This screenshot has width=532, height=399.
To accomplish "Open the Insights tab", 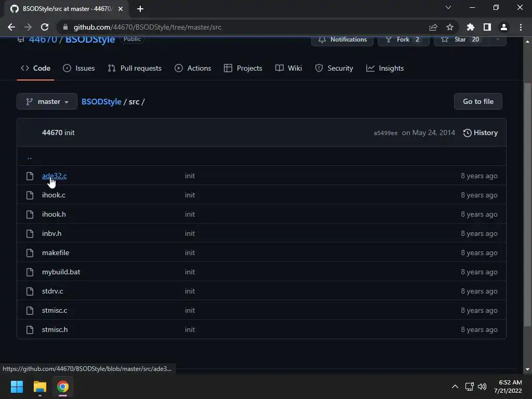I will point(385,68).
